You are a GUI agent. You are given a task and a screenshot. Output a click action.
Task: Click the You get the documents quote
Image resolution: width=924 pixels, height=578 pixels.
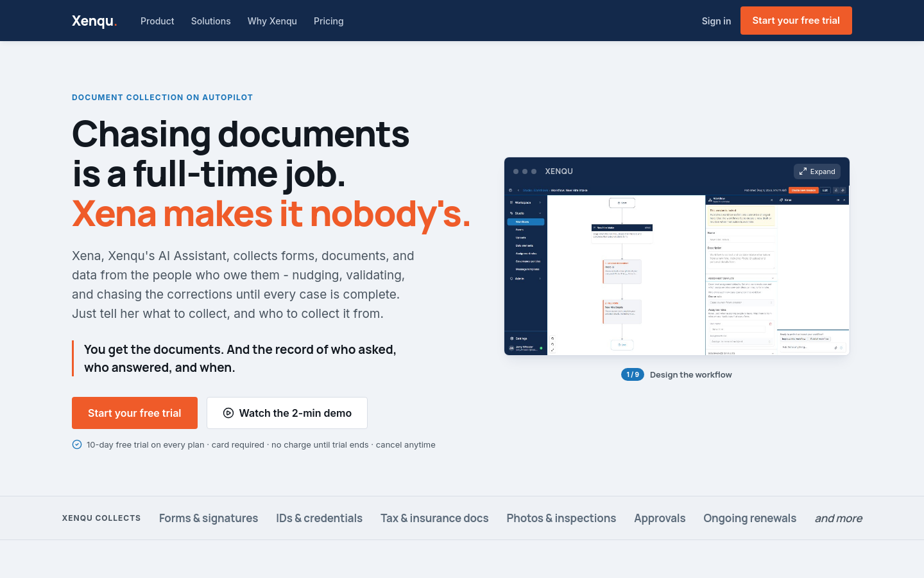point(240,358)
